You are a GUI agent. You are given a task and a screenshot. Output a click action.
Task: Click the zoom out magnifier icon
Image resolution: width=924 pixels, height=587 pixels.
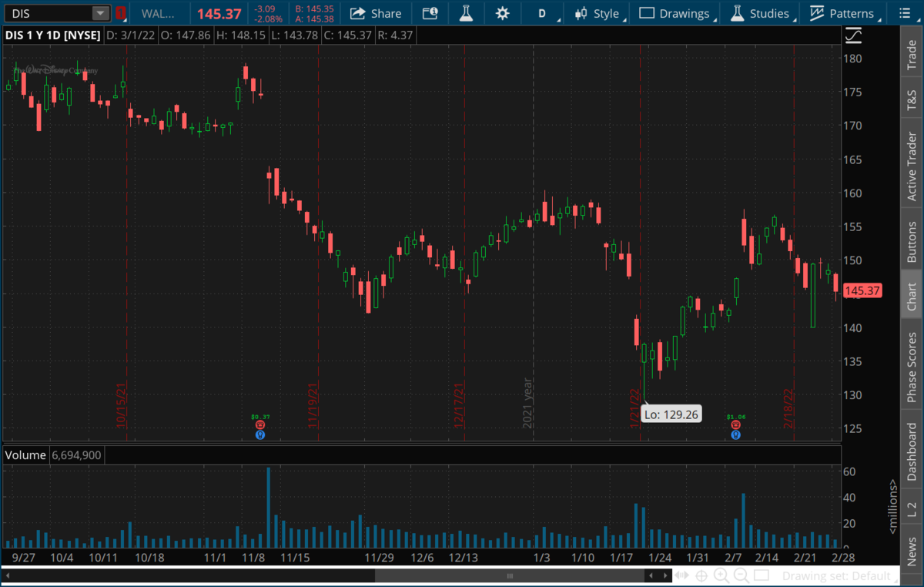(742, 575)
